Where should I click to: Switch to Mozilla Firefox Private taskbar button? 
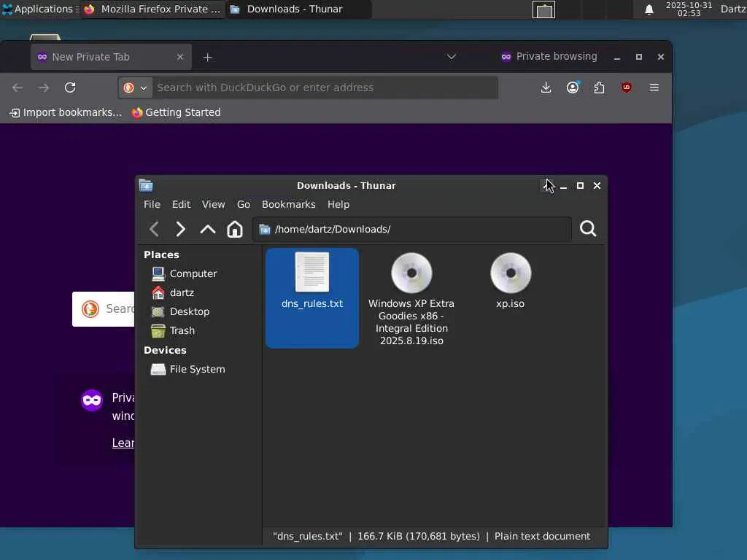pos(152,9)
